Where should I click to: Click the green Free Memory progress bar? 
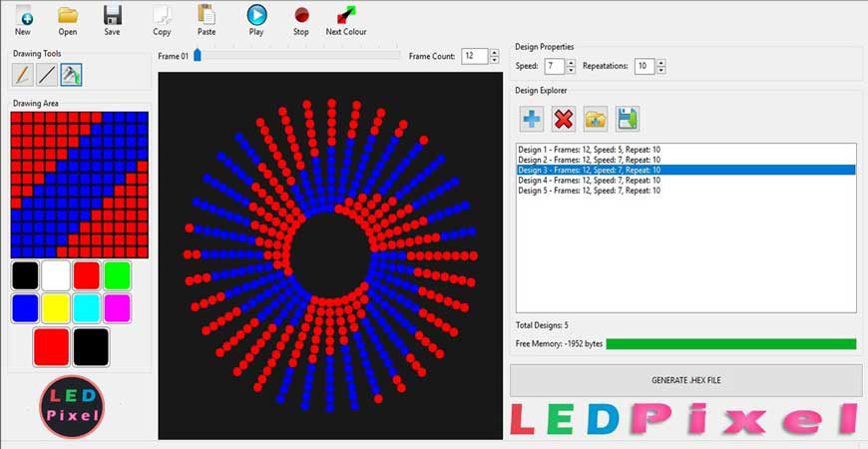pyautogui.click(x=731, y=344)
